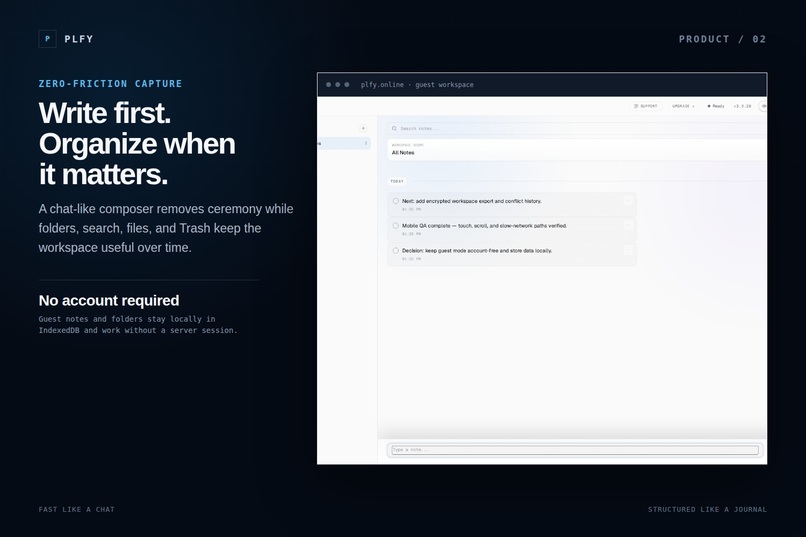Click the 'ZERO-FRICTION CAPTURE' eyebrow text
This screenshot has height=537, width=806.
click(110, 84)
